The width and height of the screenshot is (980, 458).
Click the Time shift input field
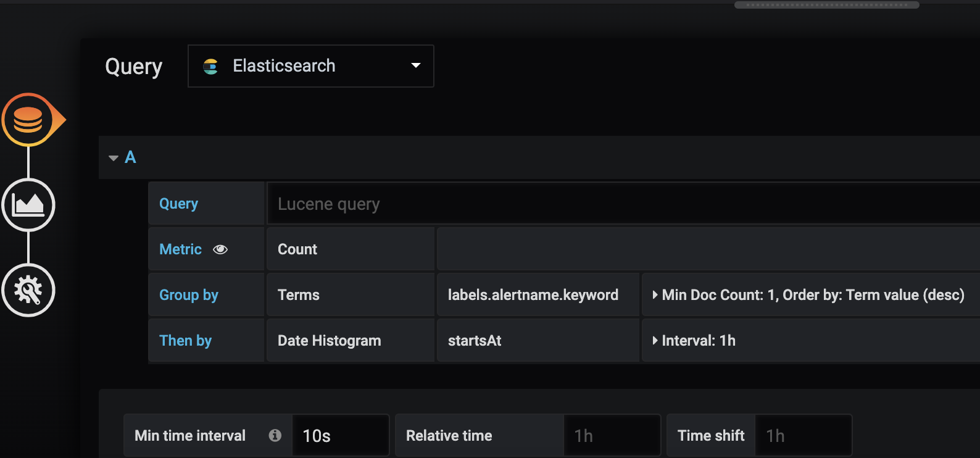804,436
